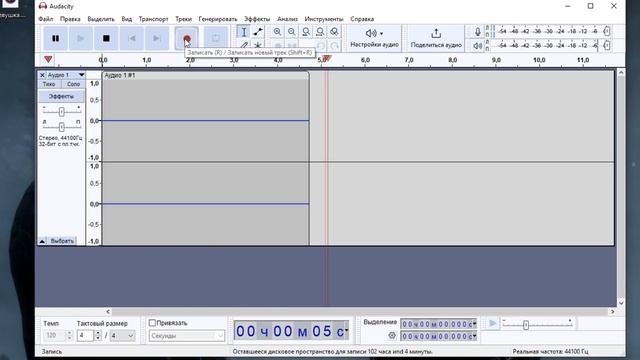Click the selection settings gear icon
This screenshot has width=640, height=360.
click(392, 336)
